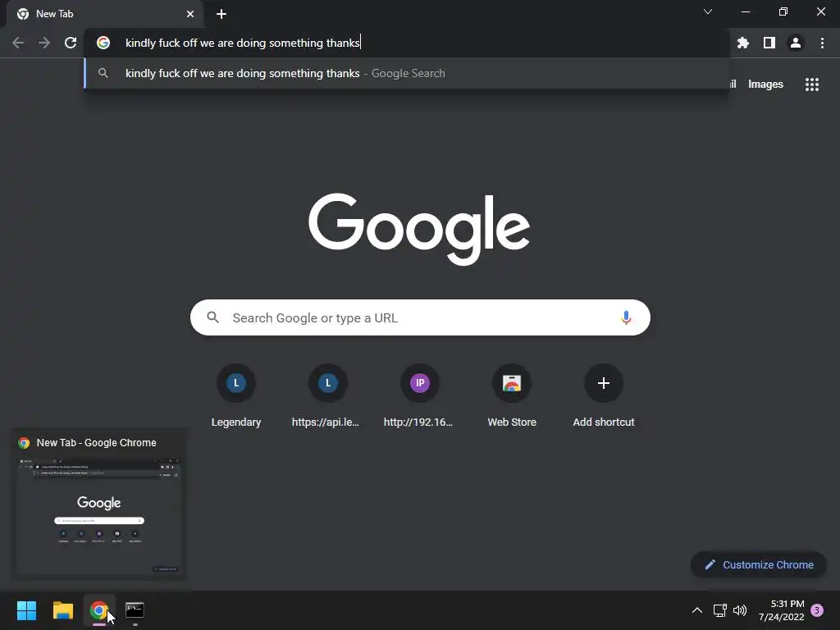Image resolution: width=840 pixels, height=630 pixels.
Task: Open the Google apps grid
Action: click(x=811, y=84)
